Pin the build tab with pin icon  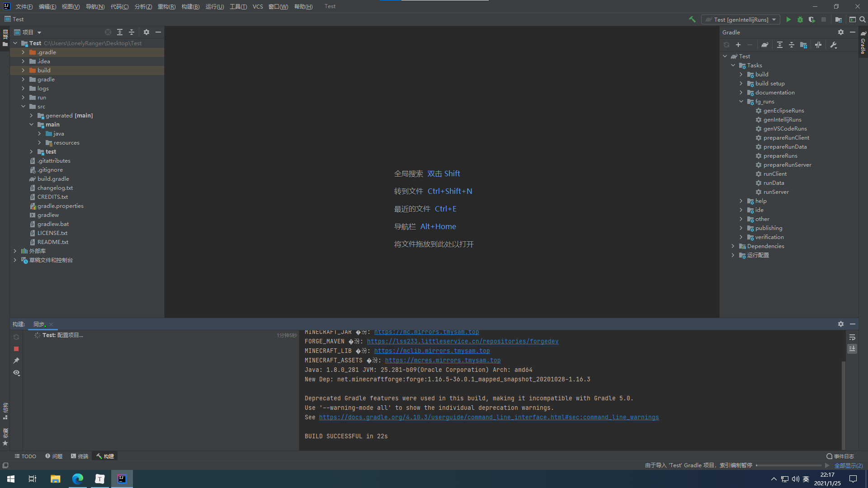pos(16,361)
